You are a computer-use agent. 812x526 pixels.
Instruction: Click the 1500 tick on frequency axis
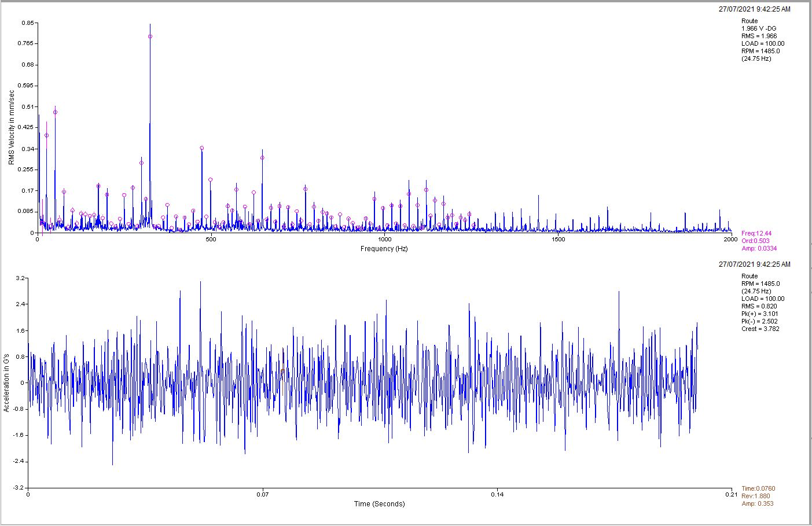[558, 239]
